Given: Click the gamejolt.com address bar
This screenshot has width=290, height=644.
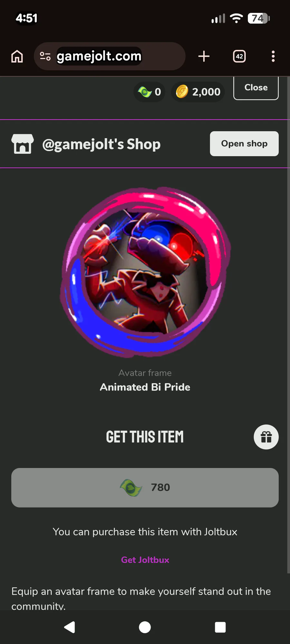Looking at the screenshot, I should (x=110, y=56).
